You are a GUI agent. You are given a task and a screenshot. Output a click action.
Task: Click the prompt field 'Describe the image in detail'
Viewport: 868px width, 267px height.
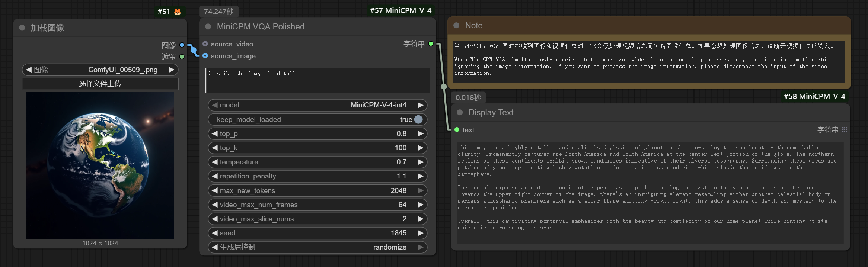(x=317, y=81)
